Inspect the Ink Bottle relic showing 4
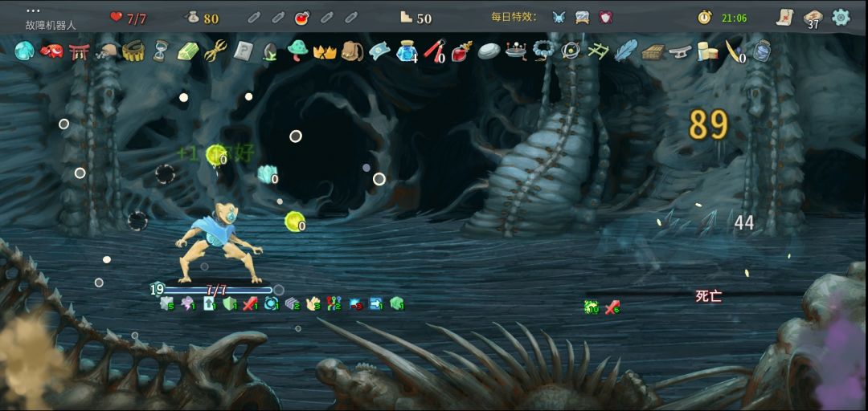 pyautogui.click(x=407, y=51)
